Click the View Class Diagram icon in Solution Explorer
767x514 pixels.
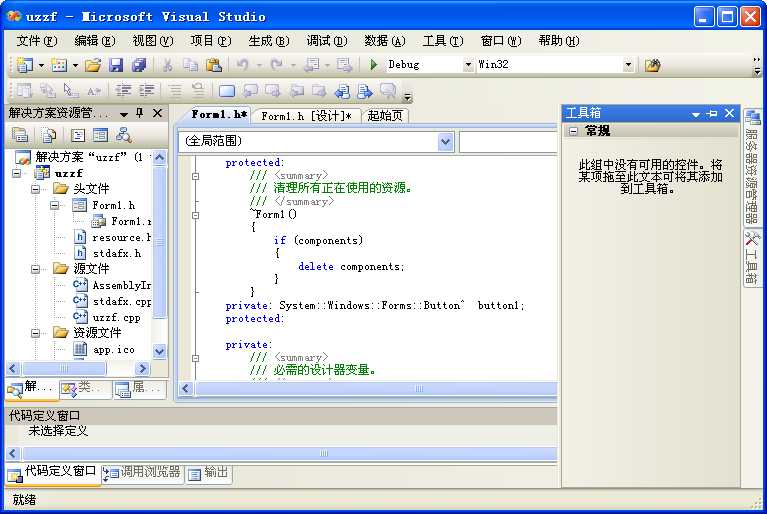123,134
